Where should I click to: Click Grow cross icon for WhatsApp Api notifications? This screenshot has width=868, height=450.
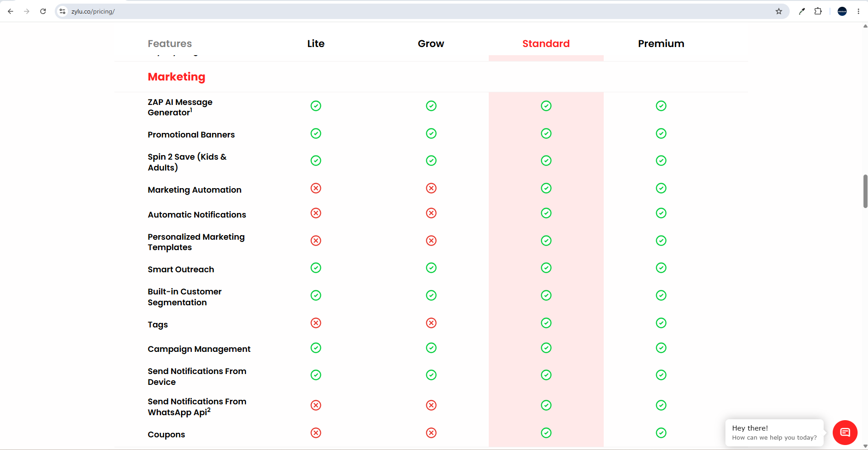point(431,405)
